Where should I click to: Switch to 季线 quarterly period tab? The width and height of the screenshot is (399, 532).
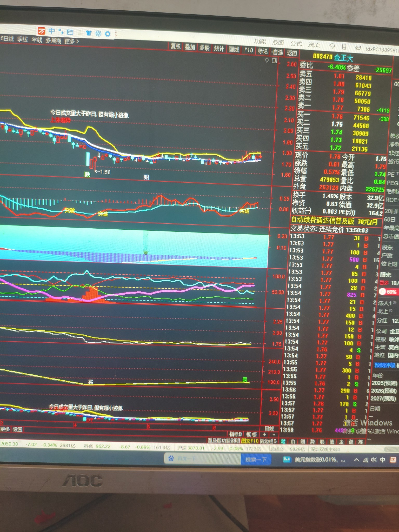22,39
